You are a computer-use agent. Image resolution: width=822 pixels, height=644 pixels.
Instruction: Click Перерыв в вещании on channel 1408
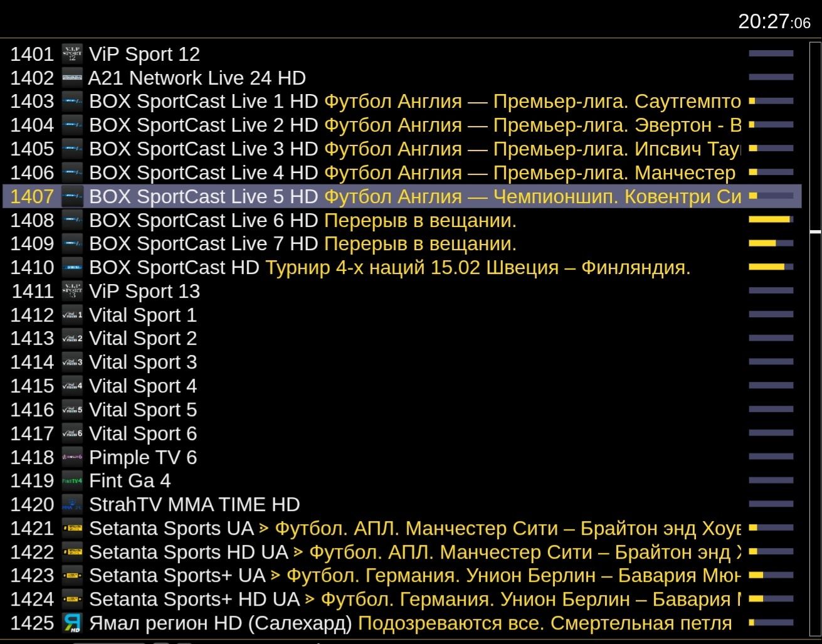click(x=420, y=221)
